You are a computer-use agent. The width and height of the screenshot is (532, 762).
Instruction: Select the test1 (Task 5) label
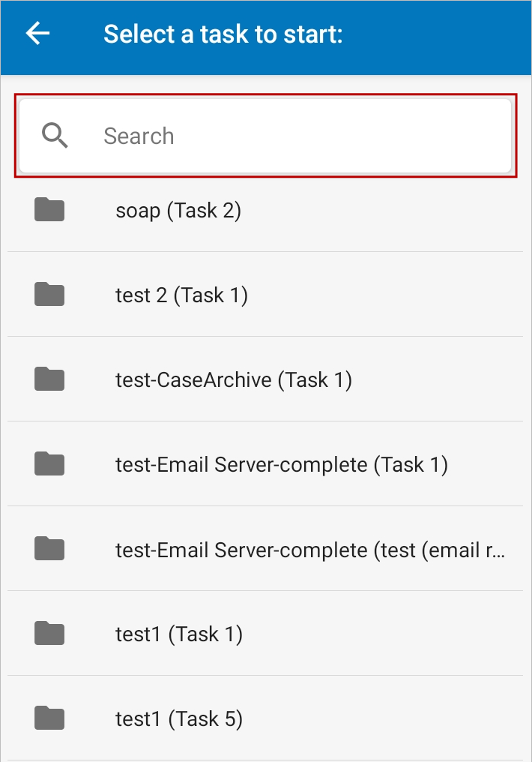point(179,719)
